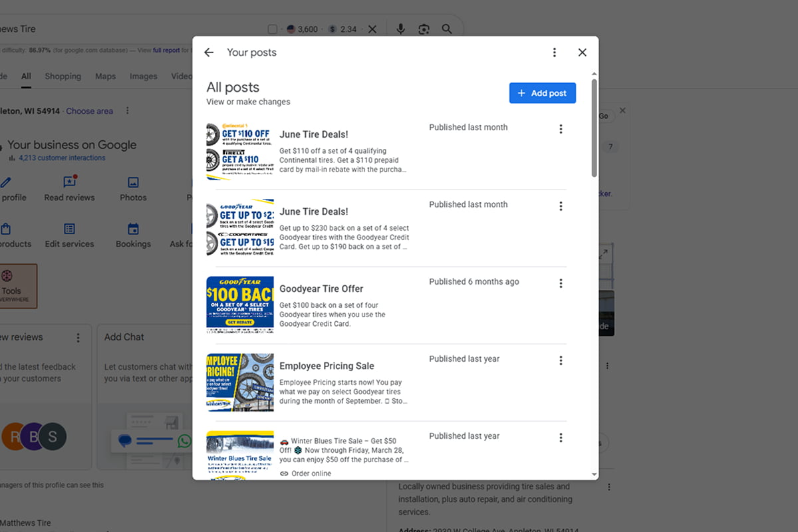Select the Goodyear Tire Offer title
The image size is (798, 532).
(x=321, y=289)
